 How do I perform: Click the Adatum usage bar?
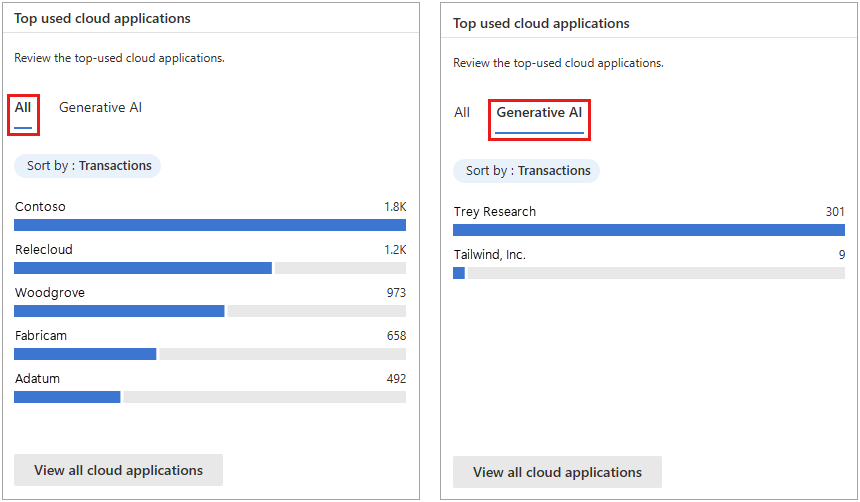(x=67, y=397)
